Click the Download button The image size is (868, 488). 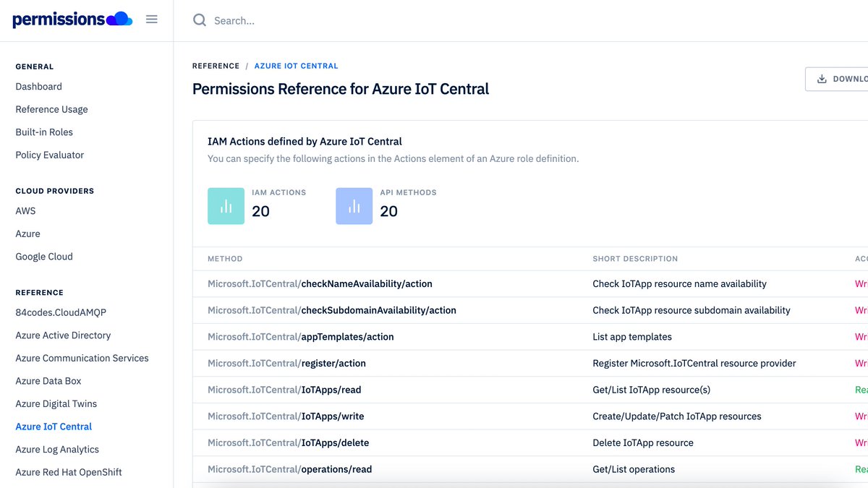point(837,79)
